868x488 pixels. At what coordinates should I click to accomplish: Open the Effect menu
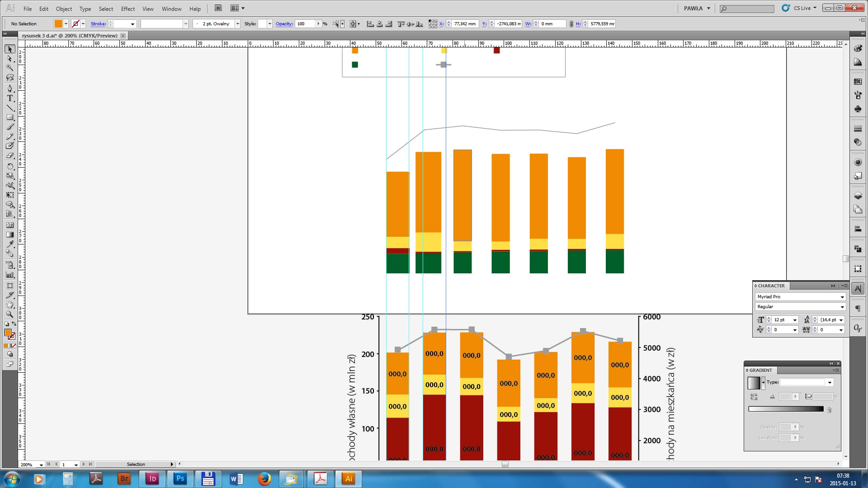pos(127,9)
